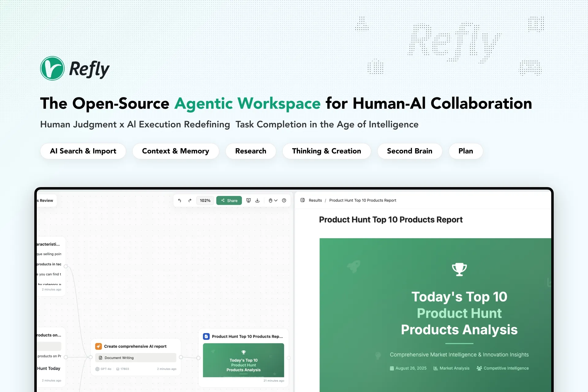
Task: Click the 21 minutes ago timestamp
Action: pos(274,381)
